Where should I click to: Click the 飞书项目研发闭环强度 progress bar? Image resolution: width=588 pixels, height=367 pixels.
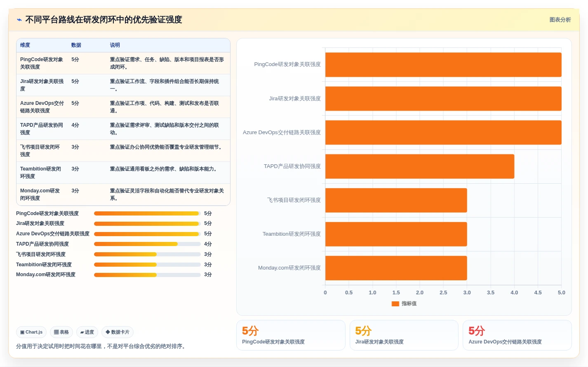click(x=147, y=254)
